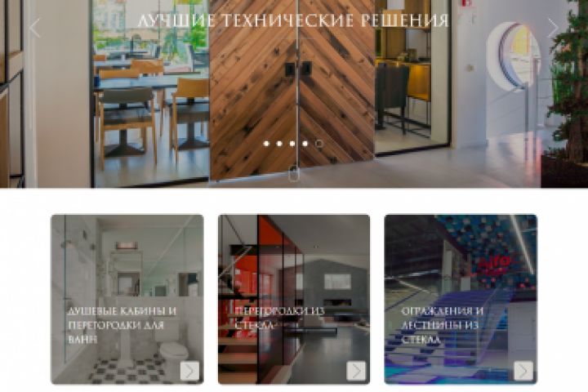Click the mouse scroll indicator below the slider dots
Viewport: 588px width, 392px height.
[294, 173]
